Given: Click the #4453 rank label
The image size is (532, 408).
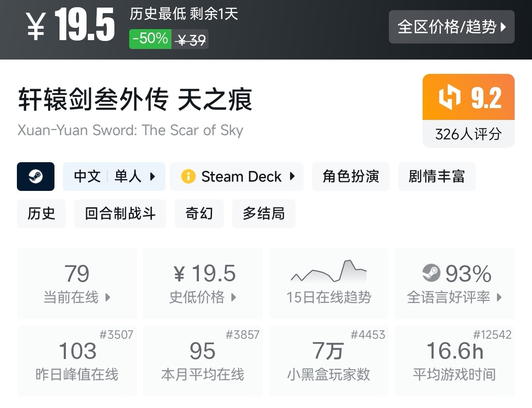Looking at the screenshot, I should 368,335.
